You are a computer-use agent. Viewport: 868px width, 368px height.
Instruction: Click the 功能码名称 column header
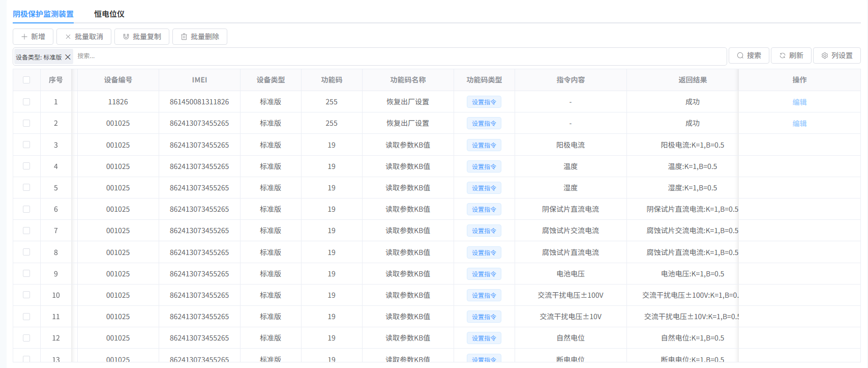(408, 80)
